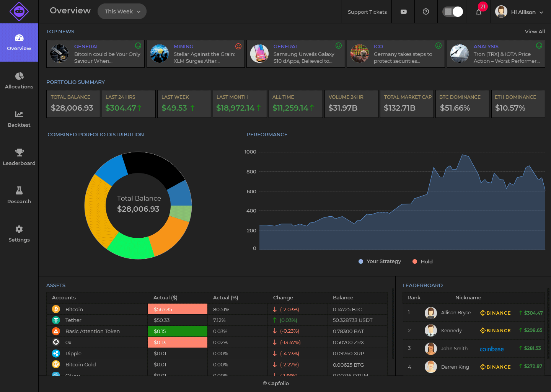Open the Hi Allison user menu
This screenshot has width=551, height=392.
click(x=519, y=12)
